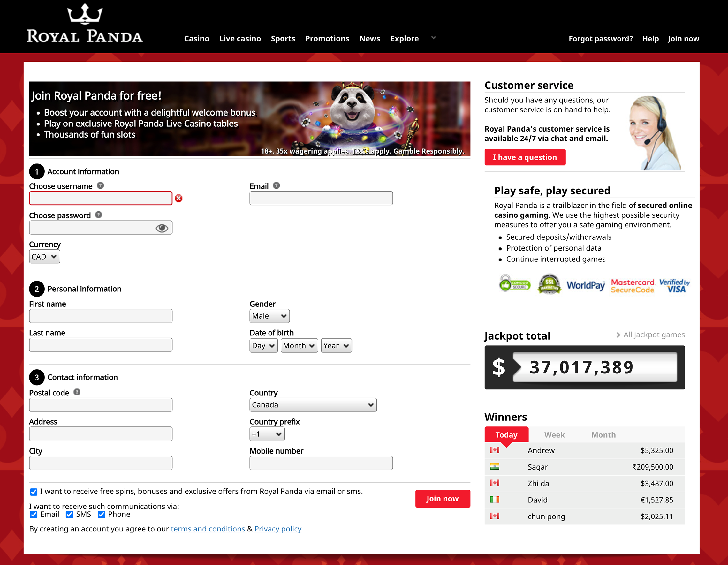Click the Royal Panda crown logo
The width and height of the screenshot is (728, 565).
(85, 23)
